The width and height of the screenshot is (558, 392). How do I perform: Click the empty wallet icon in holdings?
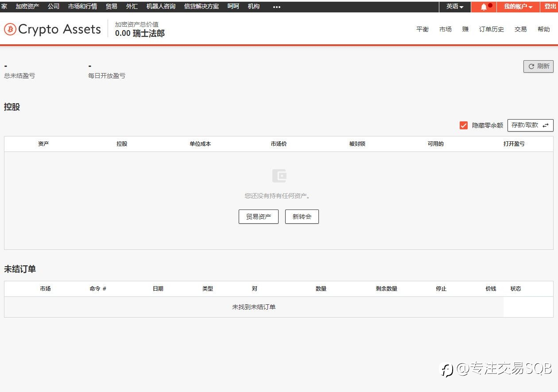(279, 176)
